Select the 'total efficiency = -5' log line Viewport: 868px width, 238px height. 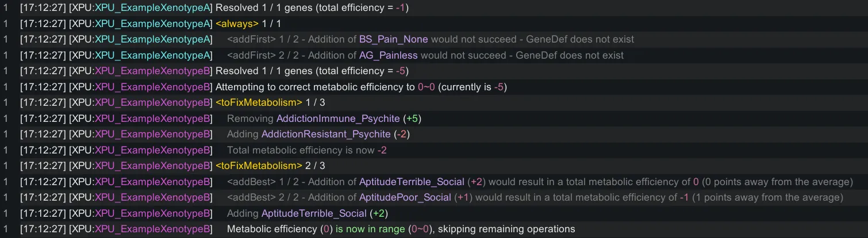[312, 71]
